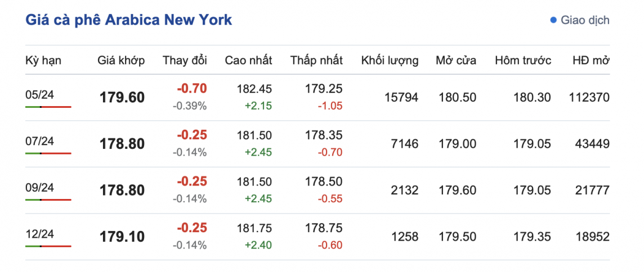Click the Giao dịch label
Screen dimensions: 644x272
[x=585, y=20]
